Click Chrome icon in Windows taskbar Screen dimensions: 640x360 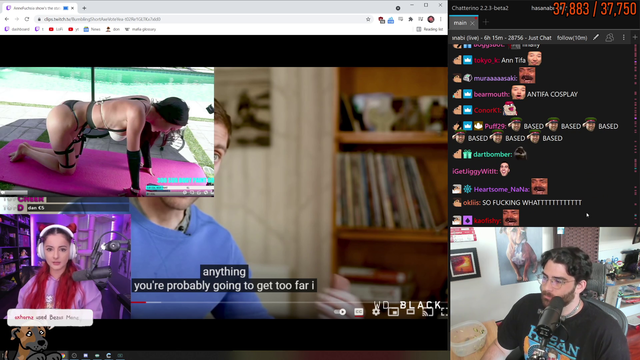point(63,356)
